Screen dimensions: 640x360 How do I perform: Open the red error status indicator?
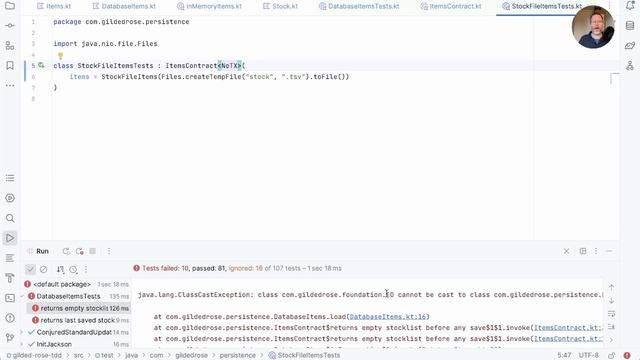point(627,356)
